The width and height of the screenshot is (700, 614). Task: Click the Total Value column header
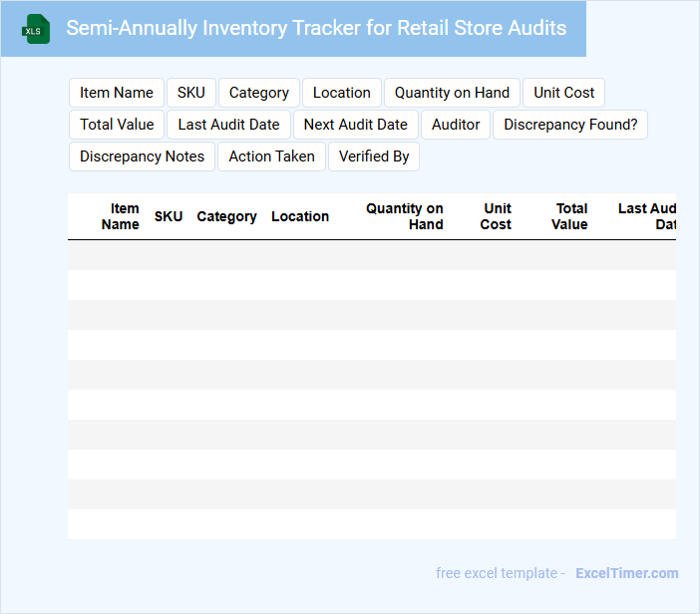pyautogui.click(x=570, y=216)
